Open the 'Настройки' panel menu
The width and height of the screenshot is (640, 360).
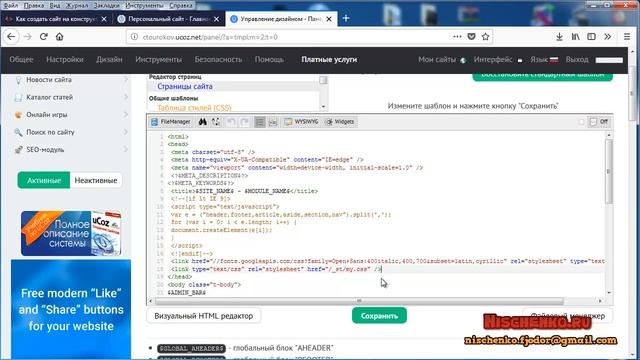(x=64, y=60)
